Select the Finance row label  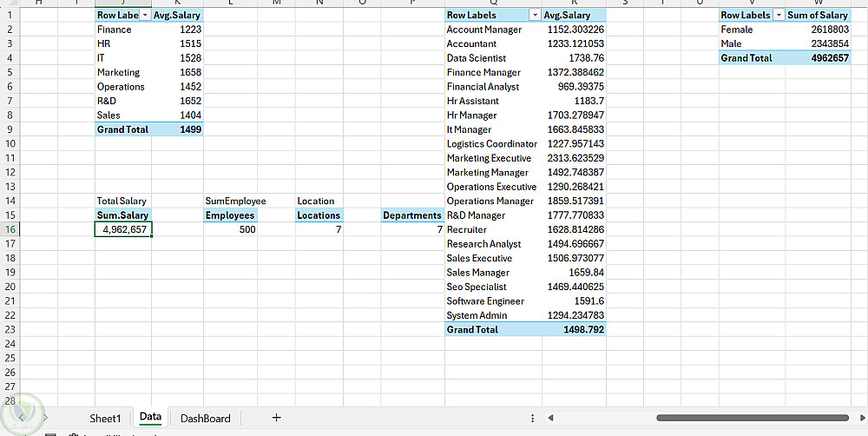click(123, 30)
